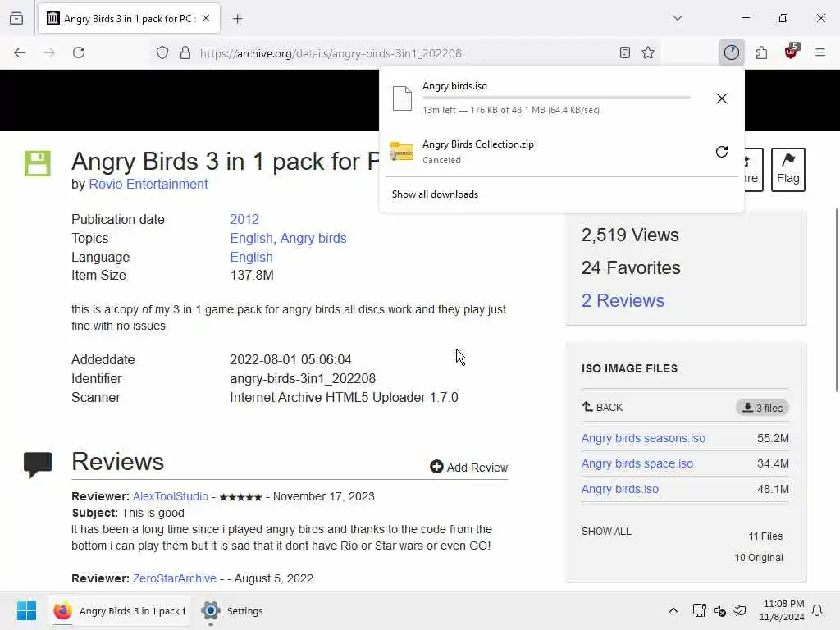
Task: Go back to the previous page
Action: click(20, 52)
